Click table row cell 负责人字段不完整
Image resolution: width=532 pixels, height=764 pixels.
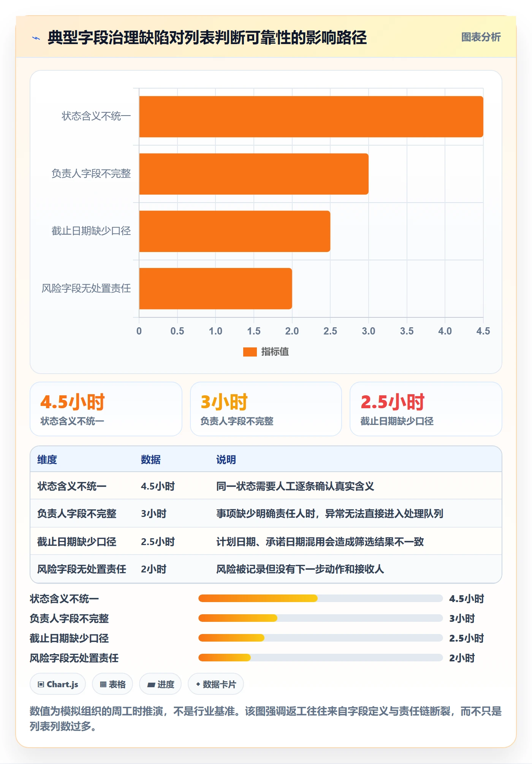77,514
